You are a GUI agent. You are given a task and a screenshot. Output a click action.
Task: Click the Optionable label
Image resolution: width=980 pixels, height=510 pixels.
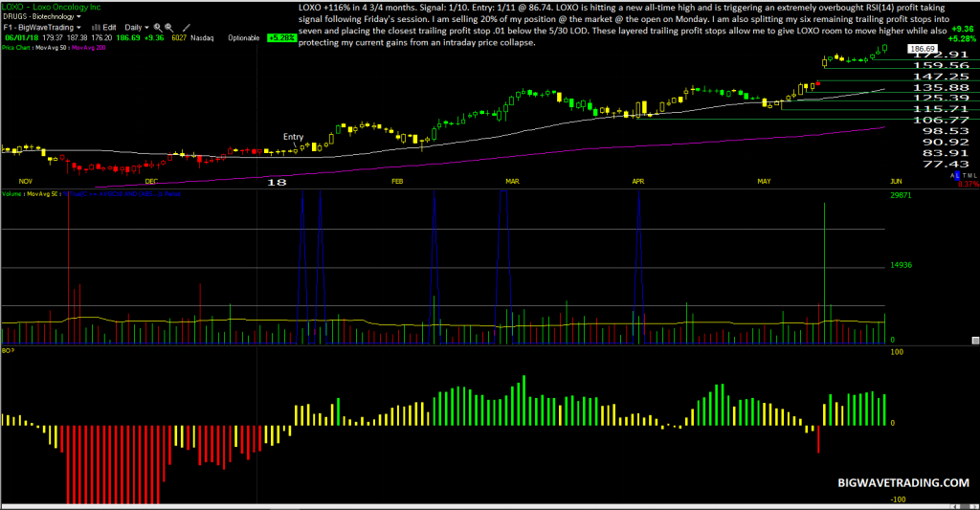pos(244,37)
